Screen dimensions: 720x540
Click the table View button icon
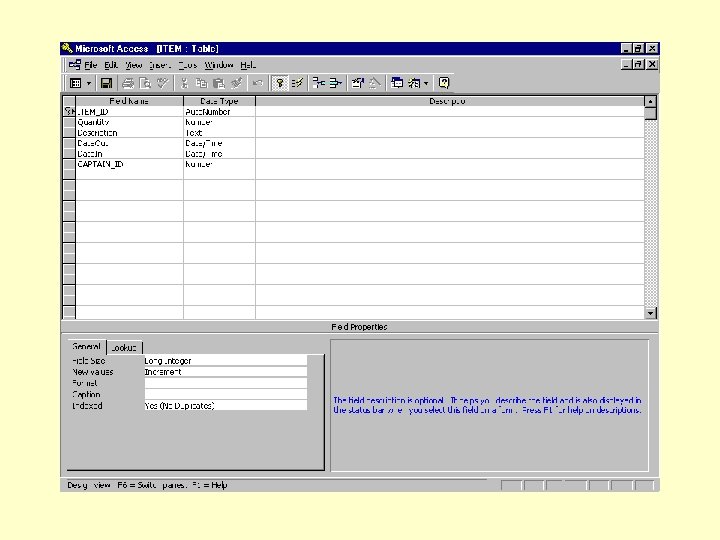point(75,83)
